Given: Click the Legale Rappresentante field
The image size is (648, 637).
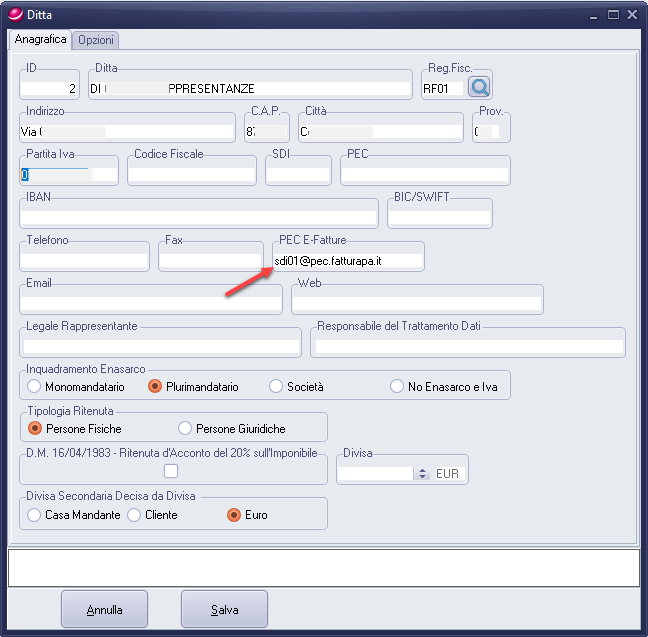Looking at the screenshot, I should point(160,345).
